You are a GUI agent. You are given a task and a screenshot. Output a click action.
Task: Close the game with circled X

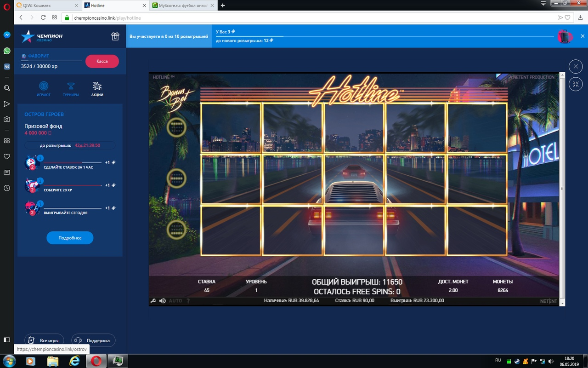coord(576,67)
